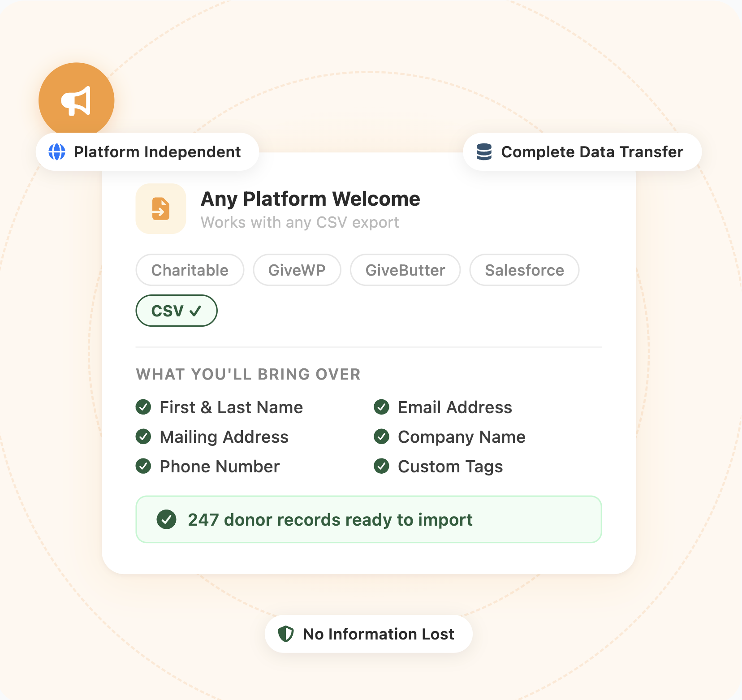Toggle the Mailing Address checkmark
The image size is (742, 700).
point(143,436)
